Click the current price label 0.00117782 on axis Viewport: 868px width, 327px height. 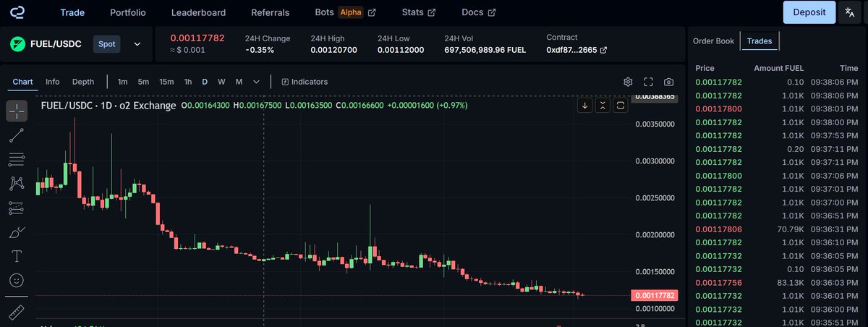click(655, 295)
